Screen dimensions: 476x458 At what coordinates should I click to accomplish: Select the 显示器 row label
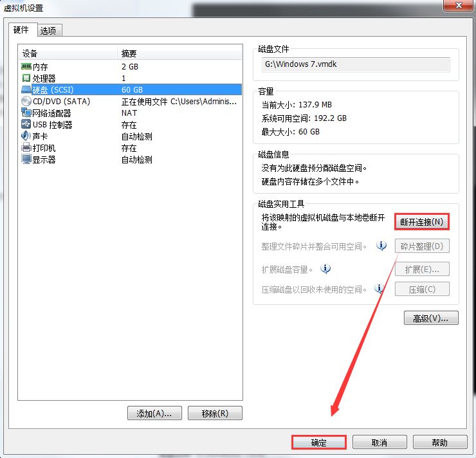click(x=44, y=160)
